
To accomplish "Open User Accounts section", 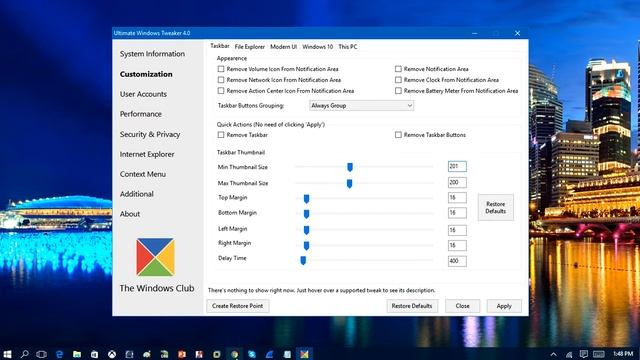I will coord(143,94).
